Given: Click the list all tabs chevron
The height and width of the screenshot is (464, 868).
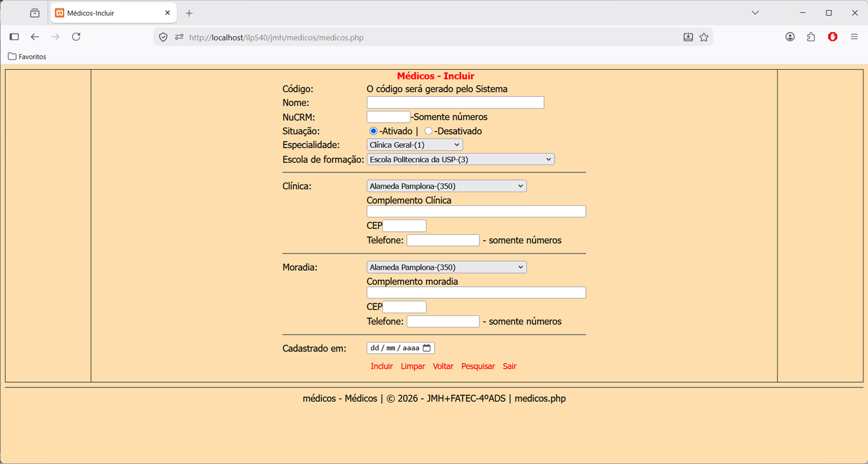Looking at the screenshot, I should 755,13.
